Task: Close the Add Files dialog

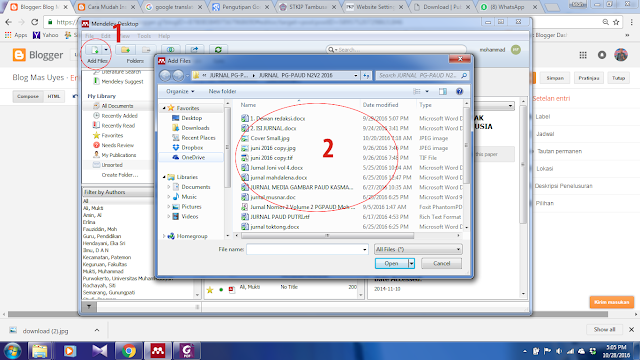Action: tap(460, 59)
